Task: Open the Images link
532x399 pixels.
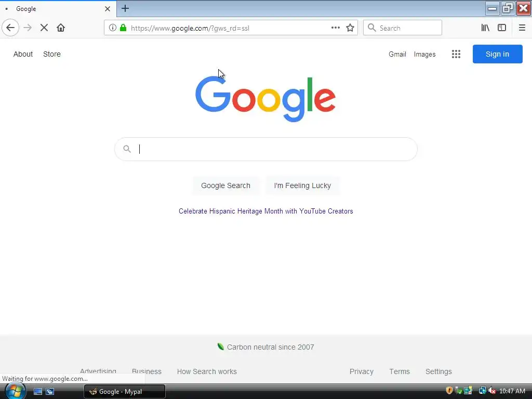Action: coord(424,54)
